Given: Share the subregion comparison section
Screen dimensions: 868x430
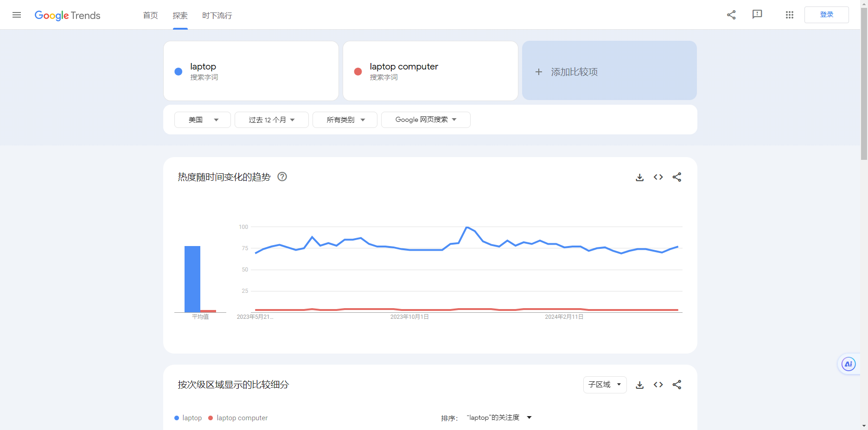Looking at the screenshot, I should 677,385.
